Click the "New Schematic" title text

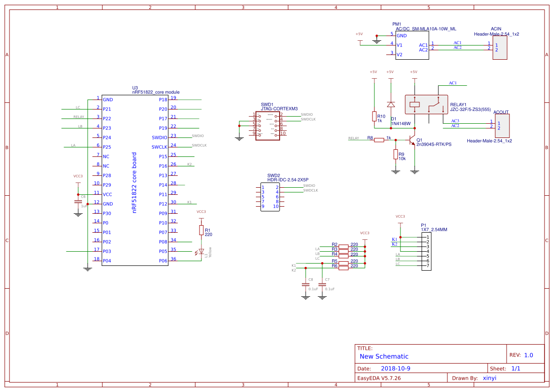coord(384,356)
